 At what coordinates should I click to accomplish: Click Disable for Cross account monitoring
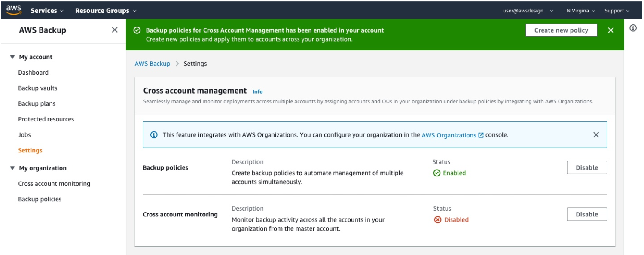[587, 214]
